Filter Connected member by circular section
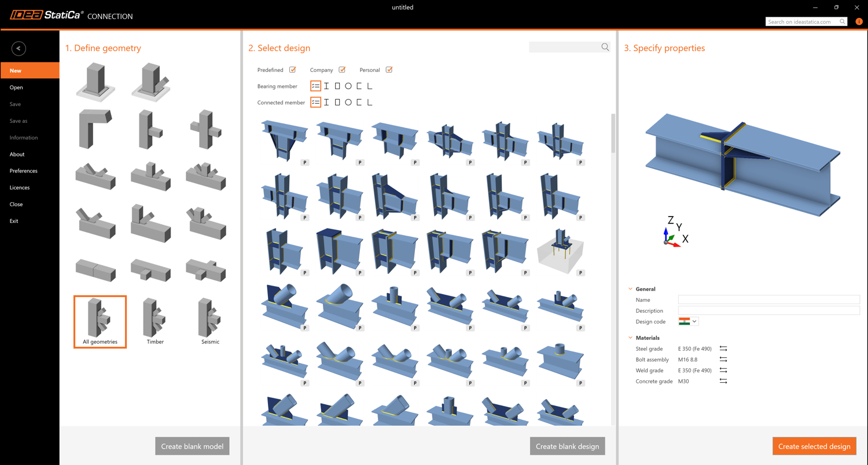868x465 pixels. pos(348,102)
